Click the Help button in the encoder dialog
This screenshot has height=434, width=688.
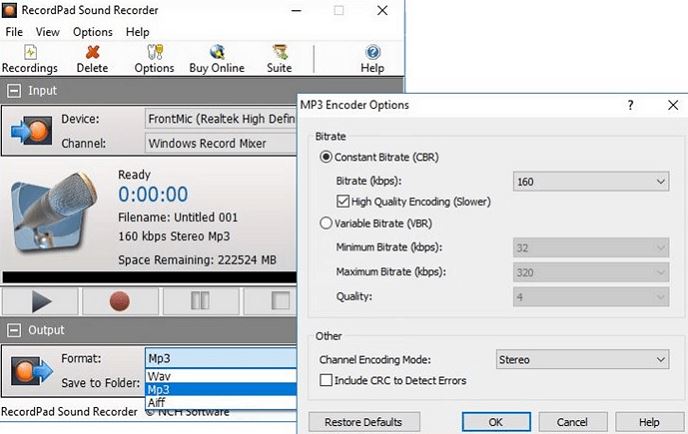coord(649,422)
